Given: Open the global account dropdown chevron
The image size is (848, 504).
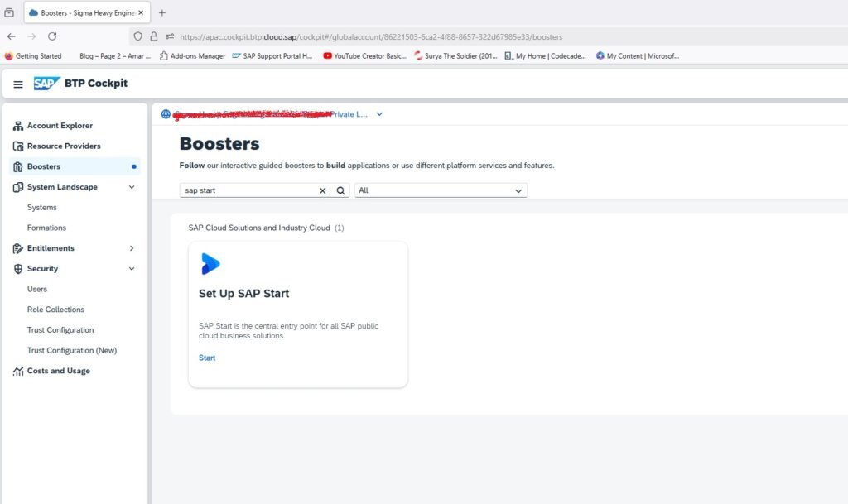Looking at the screenshot, I should (379, 114).
